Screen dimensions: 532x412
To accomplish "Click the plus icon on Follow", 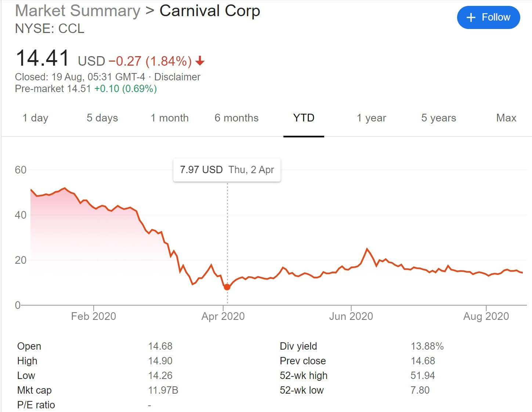I will (x=471, y=18).
